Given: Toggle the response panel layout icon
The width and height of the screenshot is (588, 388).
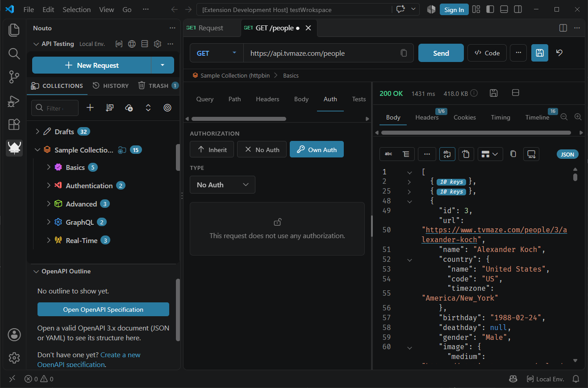Looking at the screenshot, I should point(515,93).
